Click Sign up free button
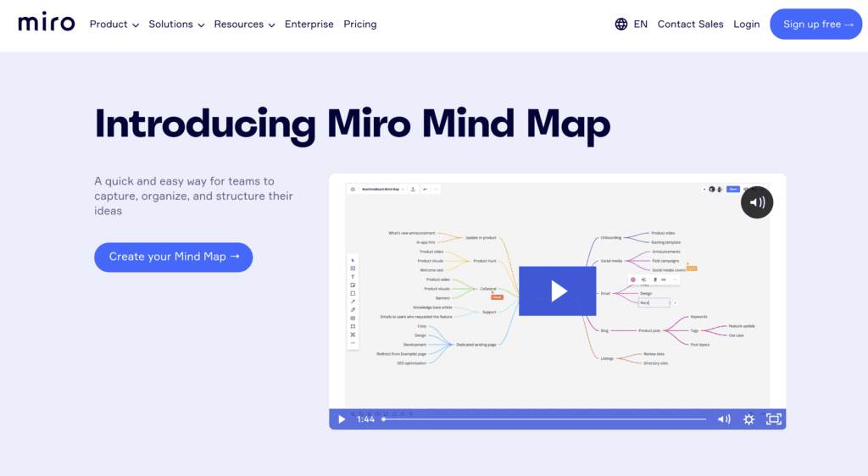868x476 pixels. pyautogui.click(x=816, y=25)
